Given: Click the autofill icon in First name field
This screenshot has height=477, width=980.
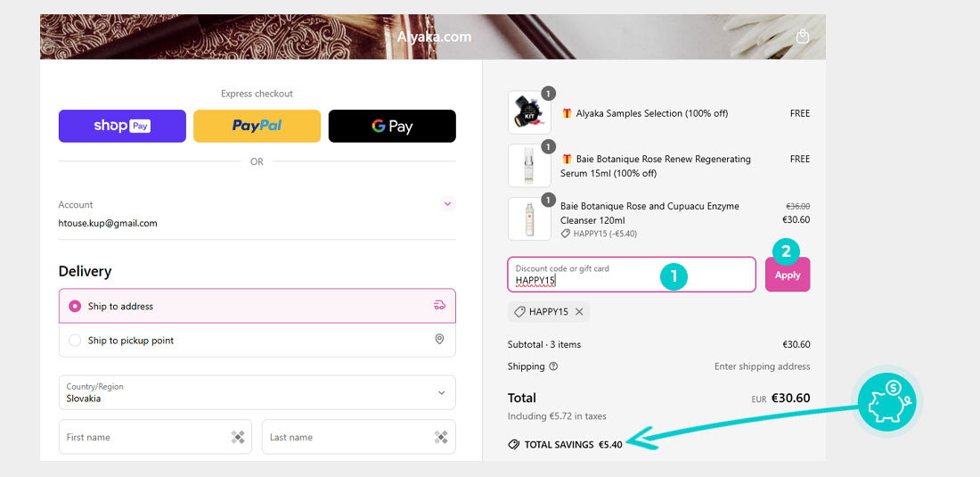Looking at the screenshot, I should (238, 437).
